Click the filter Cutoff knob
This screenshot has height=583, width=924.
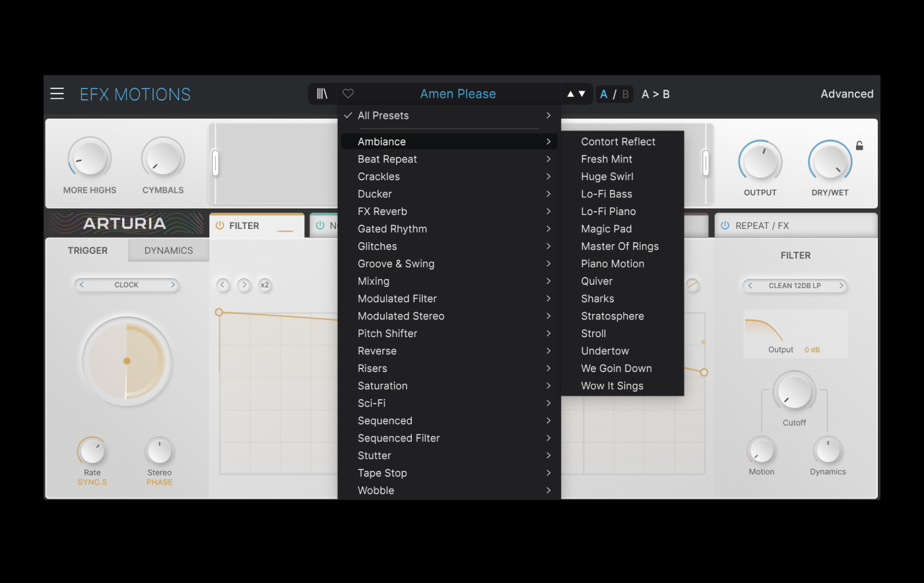tap(795, 391)
